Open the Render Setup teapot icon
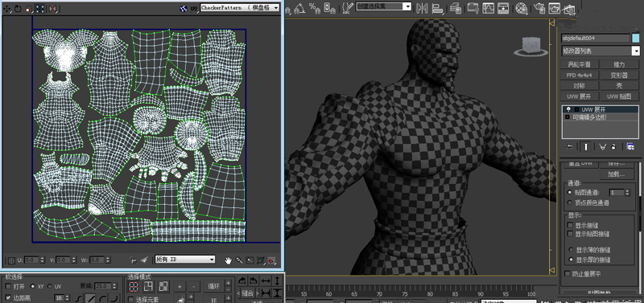 pyautogui.click(x=539, y=7)
